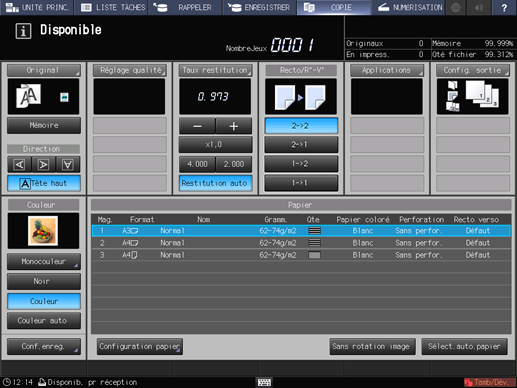Select upside-down original direction icon
This screenshot has height=388, width=517.
pyautogui.click(x=68, y=164)
